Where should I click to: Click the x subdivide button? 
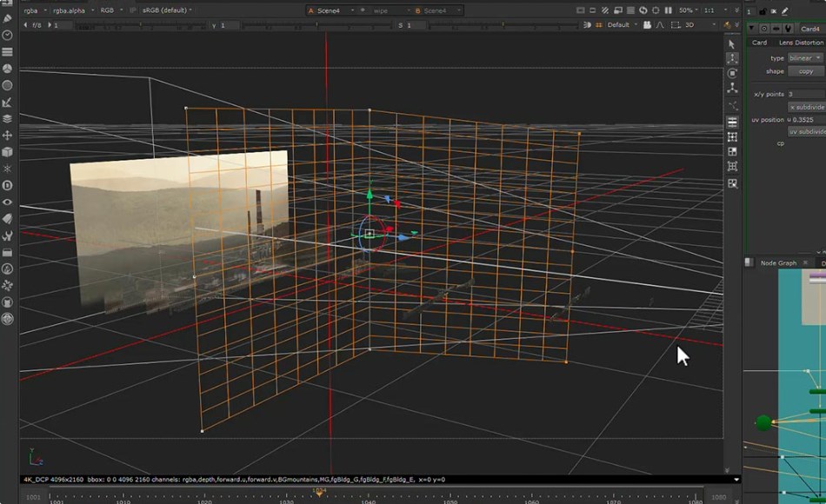pyautogui.click(x=807, y=107)
